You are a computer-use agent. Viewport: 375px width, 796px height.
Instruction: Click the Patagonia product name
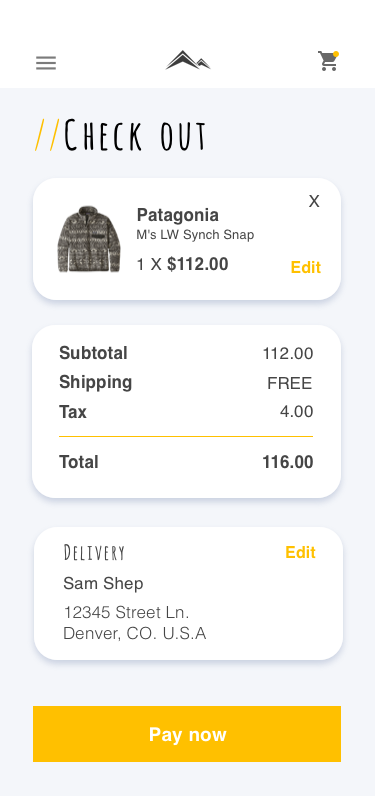pos(178,215)
